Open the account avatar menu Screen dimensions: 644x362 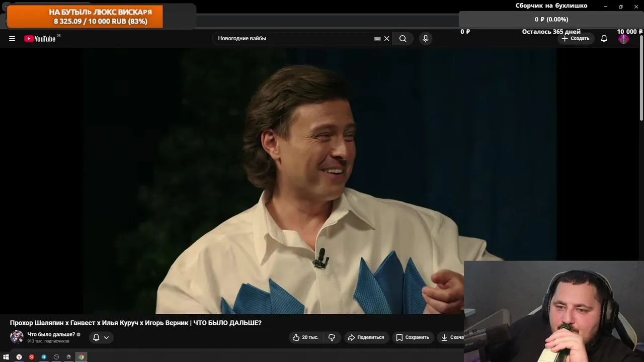(624, 39)
